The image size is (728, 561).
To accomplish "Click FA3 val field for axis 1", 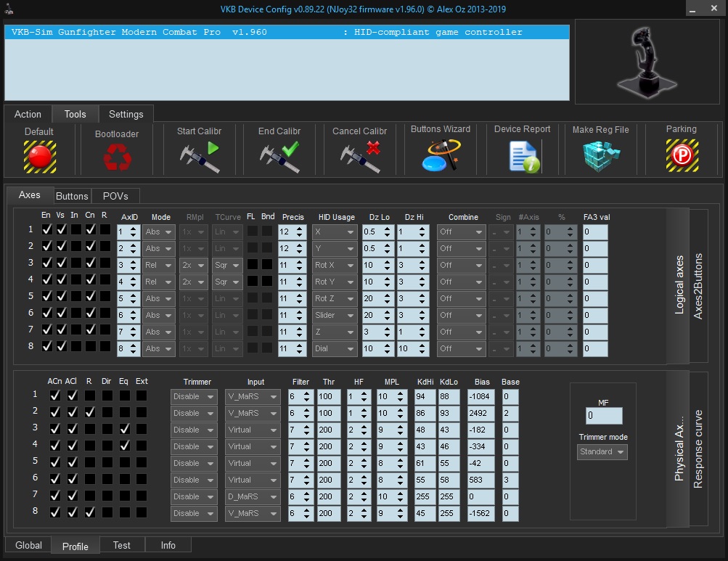I will point(595,232).
